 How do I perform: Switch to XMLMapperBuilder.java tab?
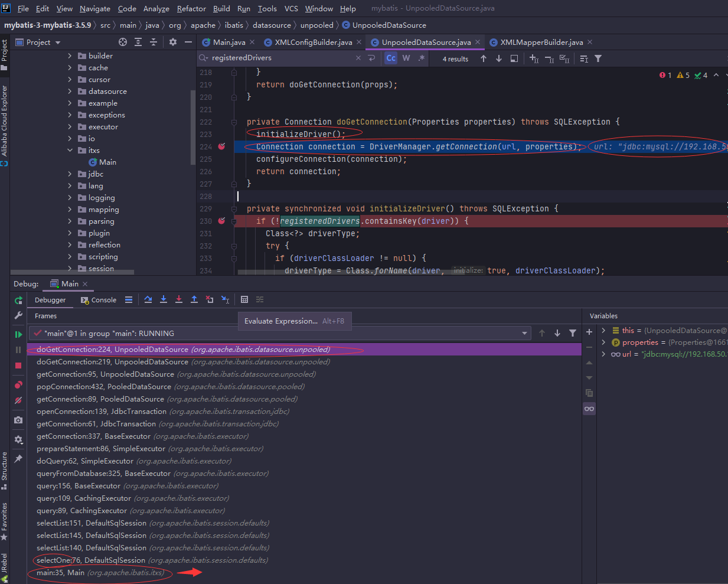click(541, 42)
